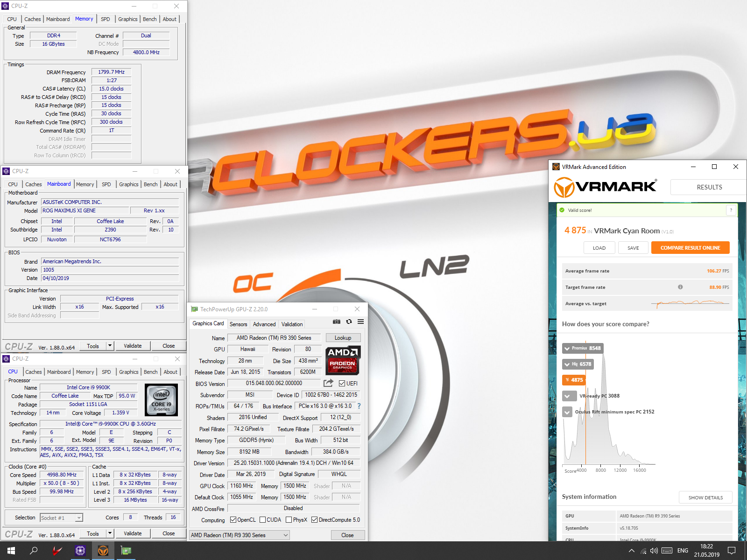Click Close in the bottom CPU-Z window
Image resolution: width=747 pixels, height=560 pixels.
tap(169, 533)
